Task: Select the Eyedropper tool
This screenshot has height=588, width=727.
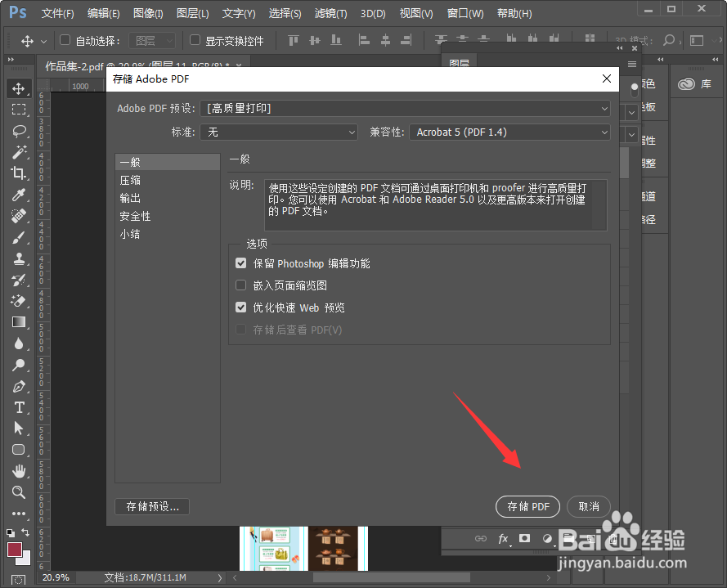Action: pyautogui.click(x=19, y=195)
